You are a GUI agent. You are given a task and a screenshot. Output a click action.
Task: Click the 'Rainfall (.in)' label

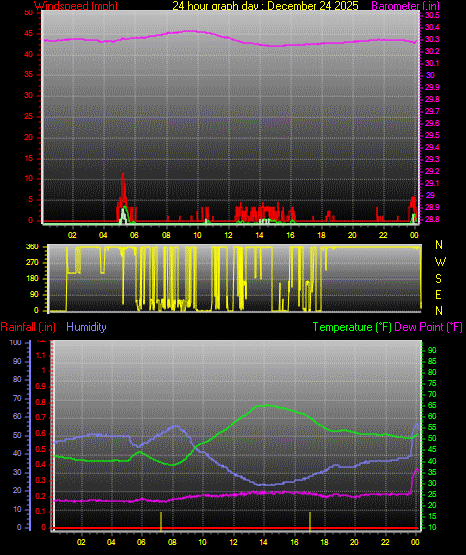pos(28,327)
